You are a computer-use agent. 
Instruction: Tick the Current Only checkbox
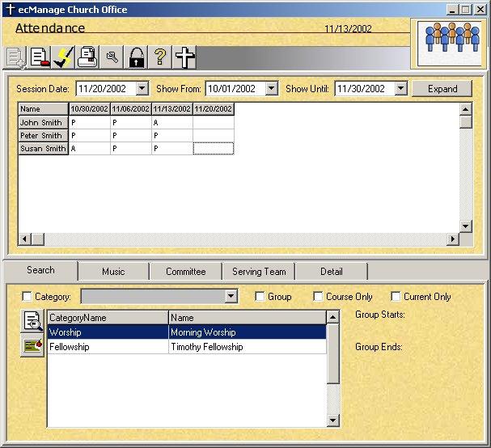[x=396, y=297]
